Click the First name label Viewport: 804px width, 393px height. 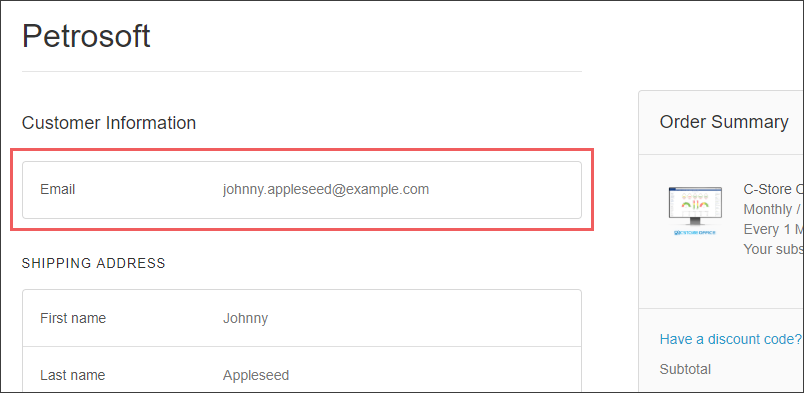coord(73,318)
